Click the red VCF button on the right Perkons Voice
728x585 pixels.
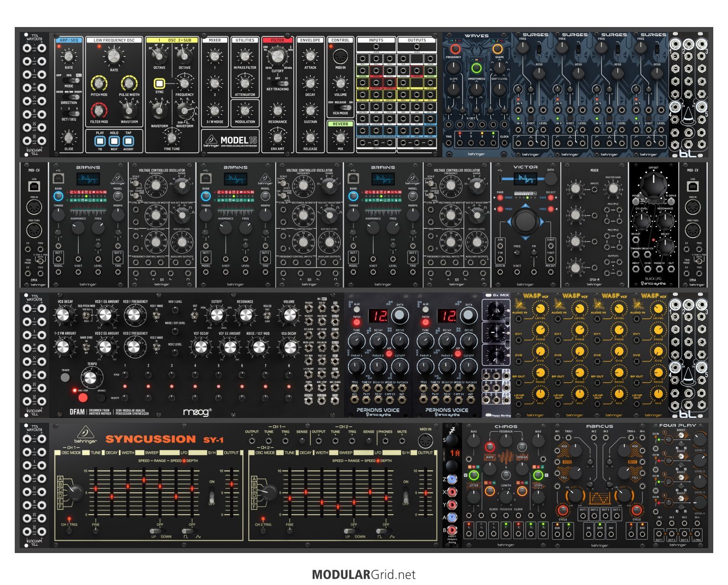point(458,353)
